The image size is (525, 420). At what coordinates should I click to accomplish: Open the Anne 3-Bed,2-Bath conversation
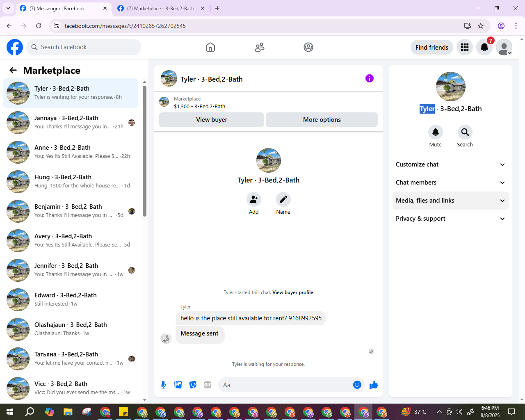(x=71, y=152)
